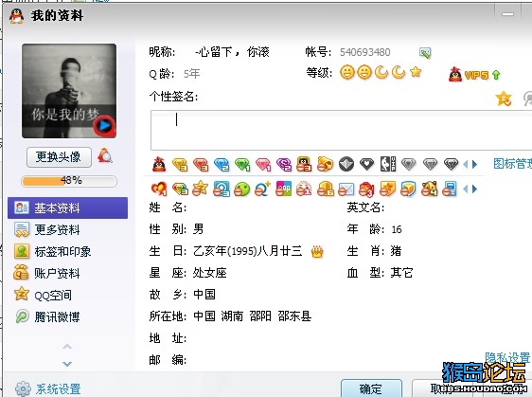Click the double-heart badge in second row

(x=159, y=189)
